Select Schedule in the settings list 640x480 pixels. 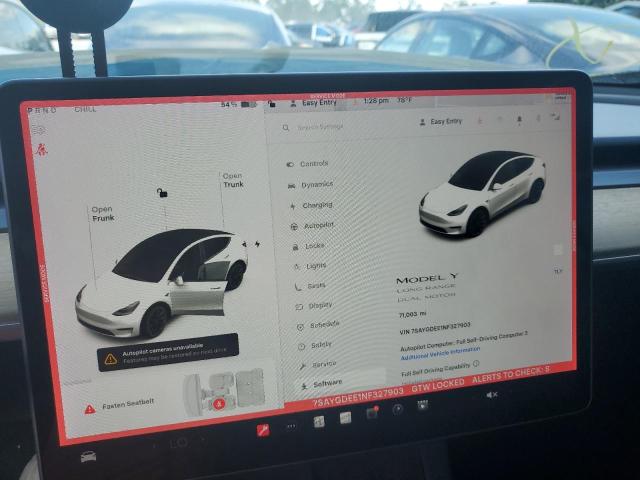[x=318, y=325]
